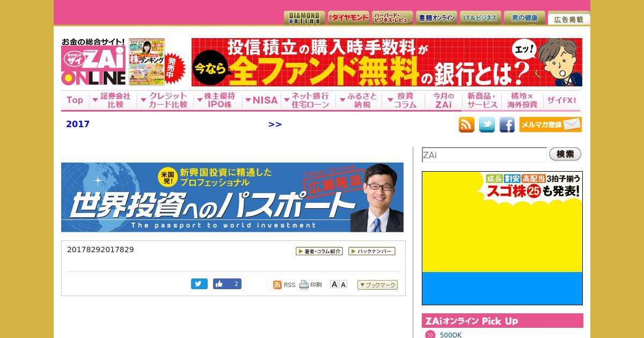Screen dimensions: 644x338
Task: Open the 500OK Pick Up link
Action: point(450,335)
